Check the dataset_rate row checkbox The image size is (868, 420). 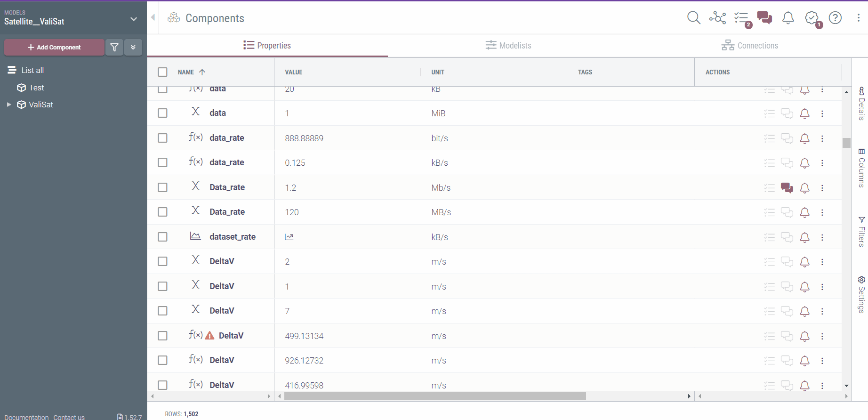pos(162,237)
